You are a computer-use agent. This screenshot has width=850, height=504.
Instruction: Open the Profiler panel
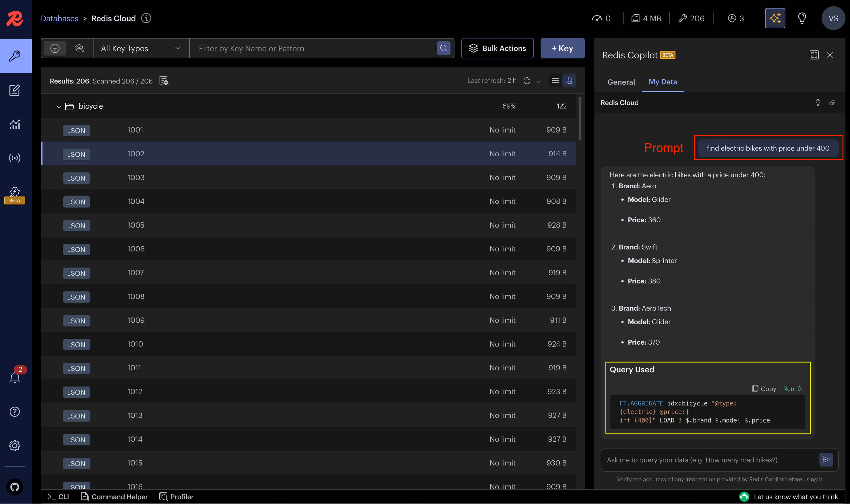tap(177, 497)
